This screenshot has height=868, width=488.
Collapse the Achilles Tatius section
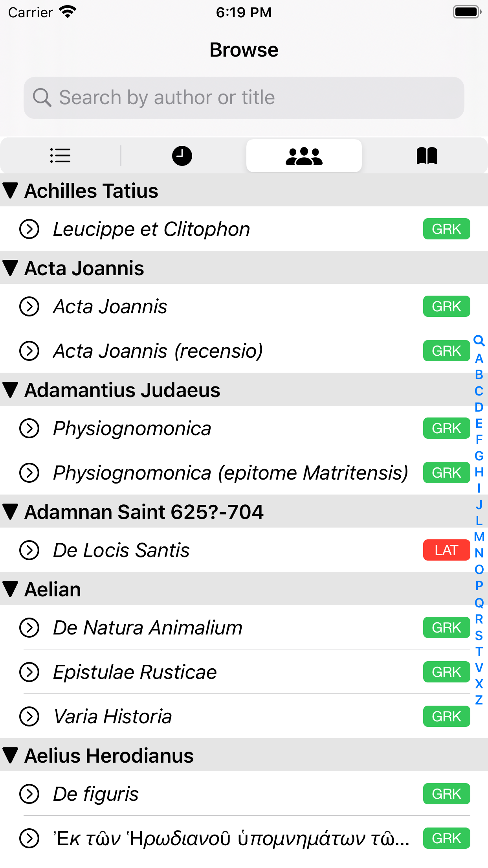click(x=11, y=191)
